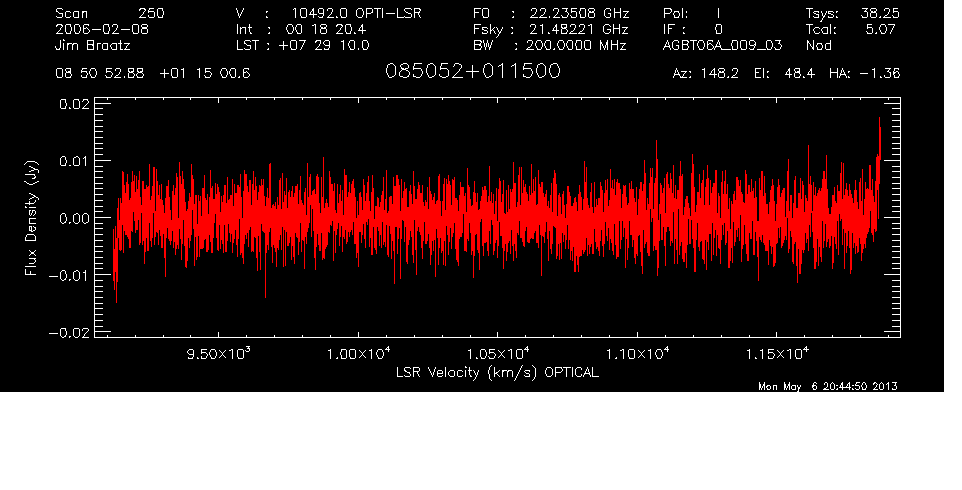The height and width of the screenshot is (490, 962).
Task: Click x-axis tick label 1.10×10⁴
Action: [637, 354]
